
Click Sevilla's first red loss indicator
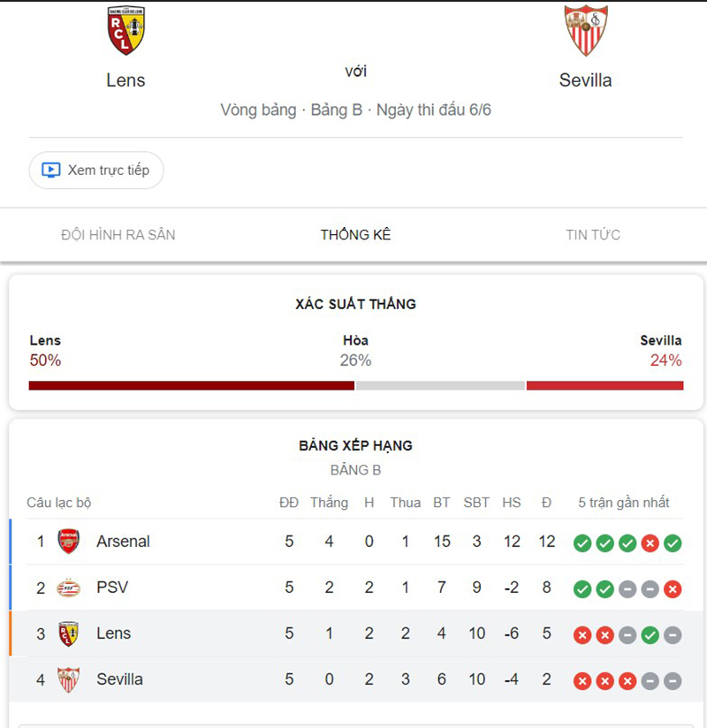tap(582, 679)
